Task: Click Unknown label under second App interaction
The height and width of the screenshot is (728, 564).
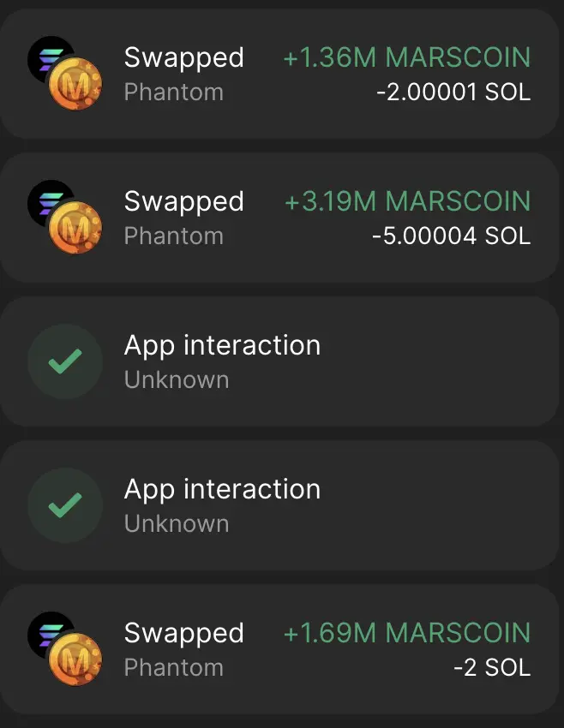Action: 177,523
